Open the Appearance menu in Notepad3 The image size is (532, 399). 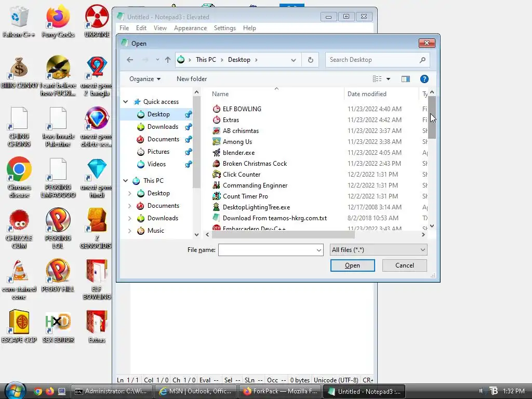point(190,28)
